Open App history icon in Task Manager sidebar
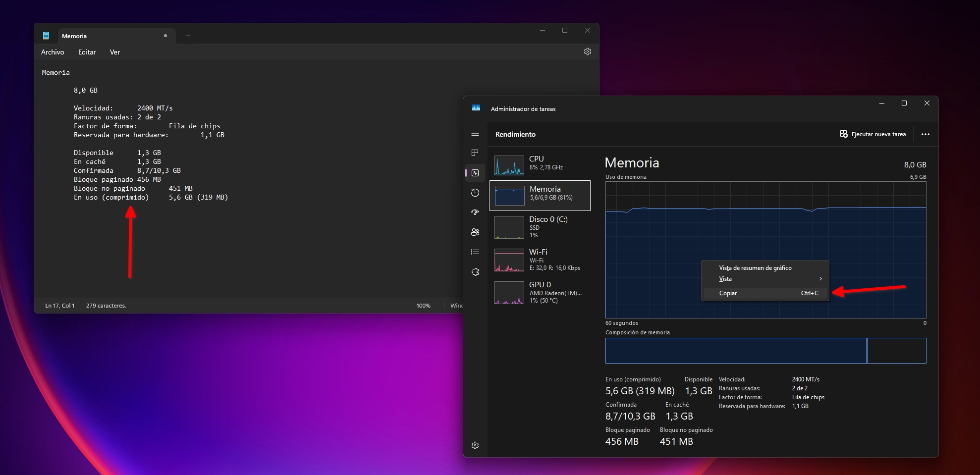The width and height of the screenshot is (980, 475). [x=475, y=193]
